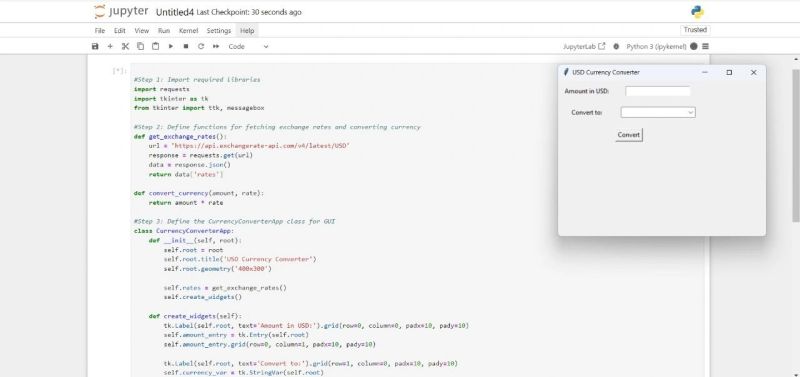
Task: Interrupt the kernel with stop icon
Action: point(186,46)
